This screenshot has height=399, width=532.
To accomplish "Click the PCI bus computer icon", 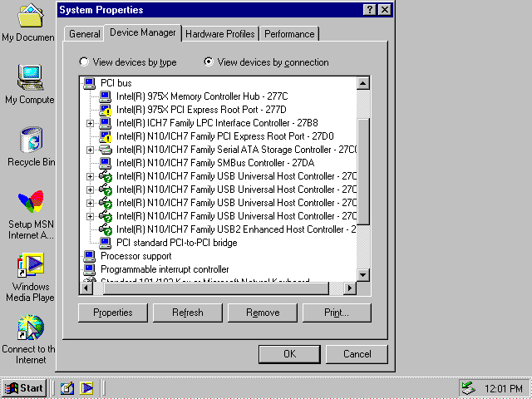I will 90,83.
